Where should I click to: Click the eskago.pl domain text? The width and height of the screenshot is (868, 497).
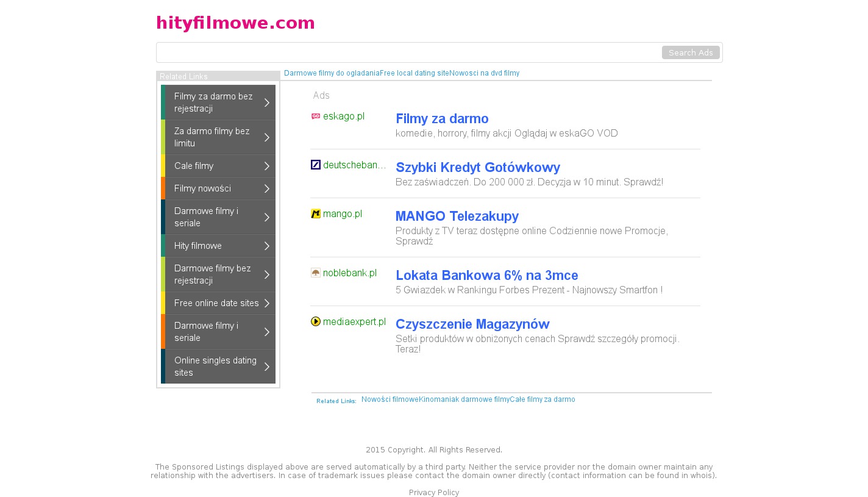tap(344, 116)
